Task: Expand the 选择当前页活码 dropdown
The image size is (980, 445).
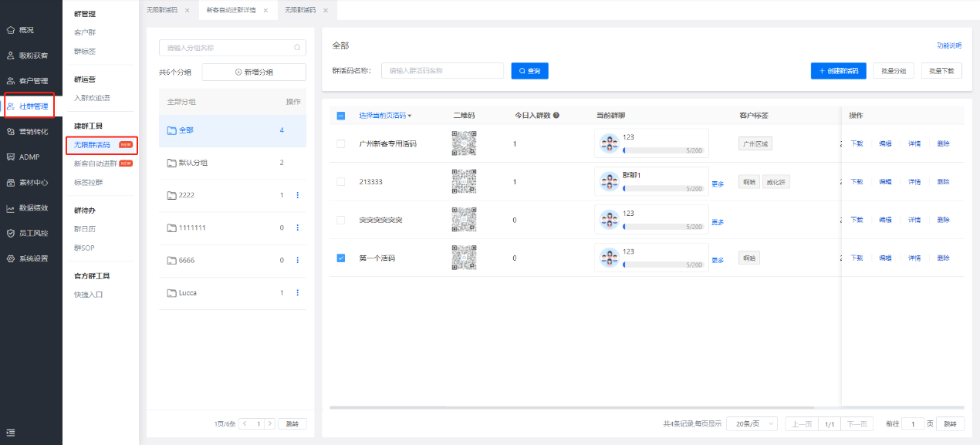Action: click(x=410, y=116)
